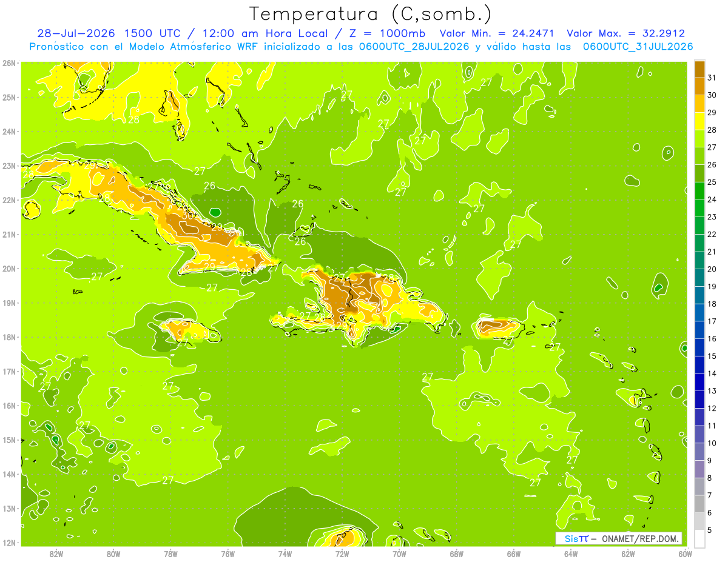Click the 74W longitude axis label

pos(285,554)
